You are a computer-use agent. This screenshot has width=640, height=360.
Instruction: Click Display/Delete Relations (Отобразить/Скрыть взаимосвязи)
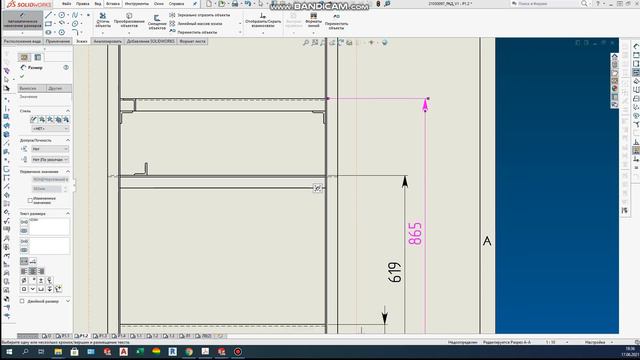pos(263,20)
